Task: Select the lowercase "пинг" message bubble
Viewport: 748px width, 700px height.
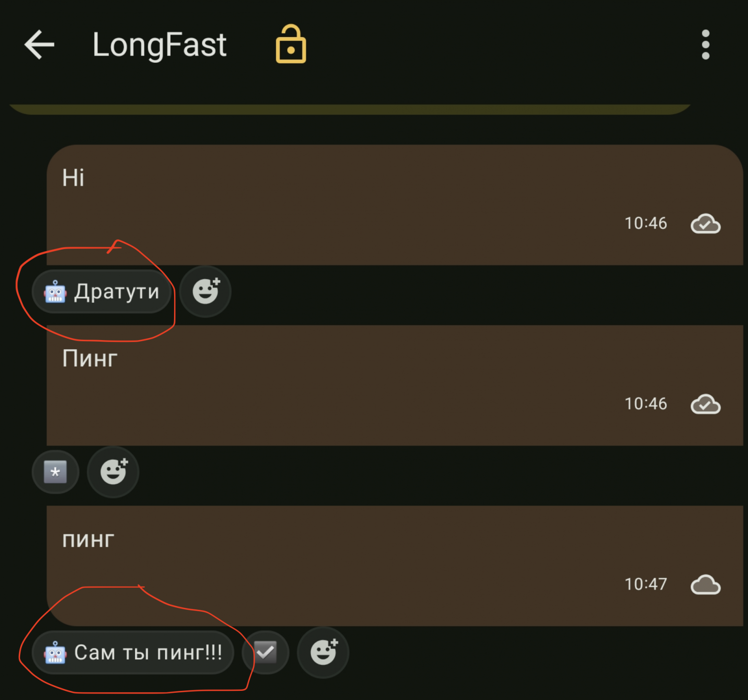Action: (x=336, y=561)
